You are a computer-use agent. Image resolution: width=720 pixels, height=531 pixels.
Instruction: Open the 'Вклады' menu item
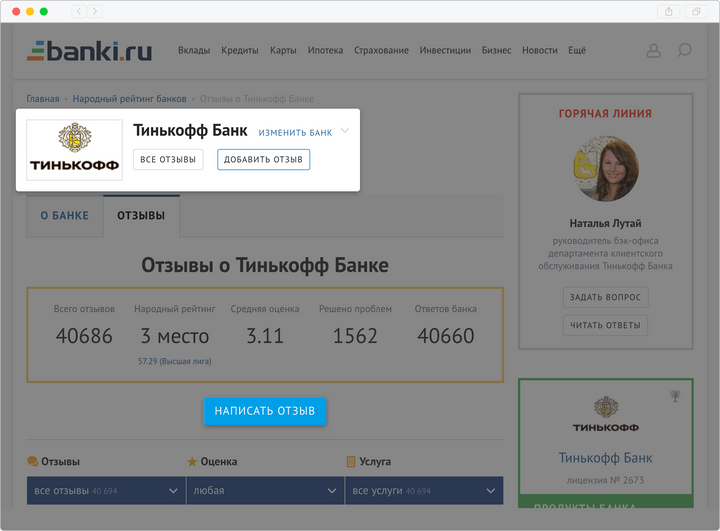coord(194,50)
